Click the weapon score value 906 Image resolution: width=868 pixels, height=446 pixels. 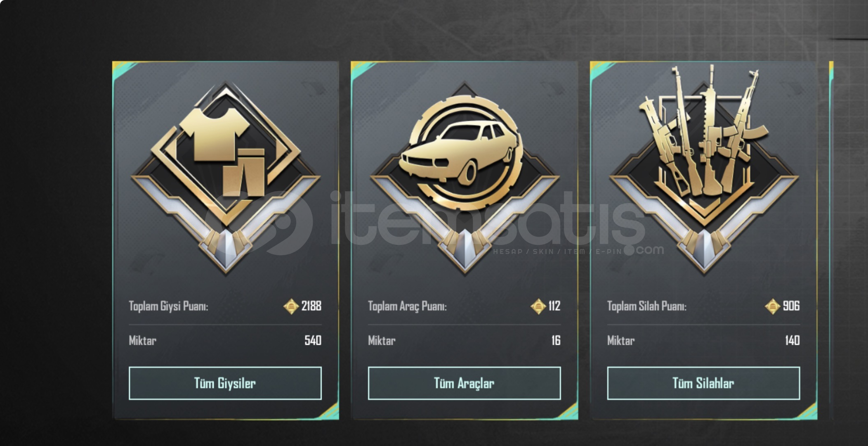(x=791, y=306)
